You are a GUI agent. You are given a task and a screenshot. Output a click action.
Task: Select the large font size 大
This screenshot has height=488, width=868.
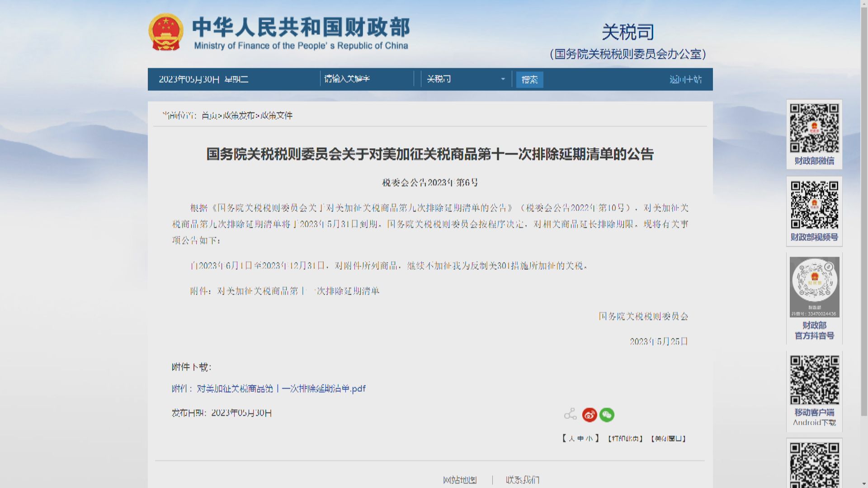tap(571, 438)
